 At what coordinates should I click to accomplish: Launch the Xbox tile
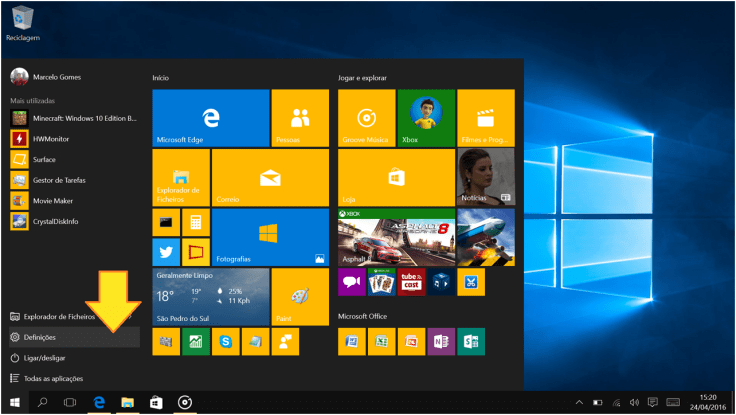(426, 117)
